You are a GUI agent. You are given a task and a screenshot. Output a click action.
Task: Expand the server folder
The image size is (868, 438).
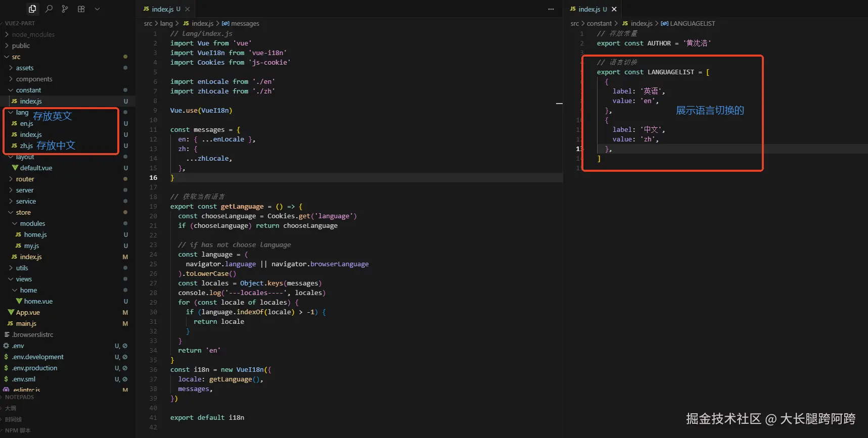pyautogui.click(x=68, y=190)
